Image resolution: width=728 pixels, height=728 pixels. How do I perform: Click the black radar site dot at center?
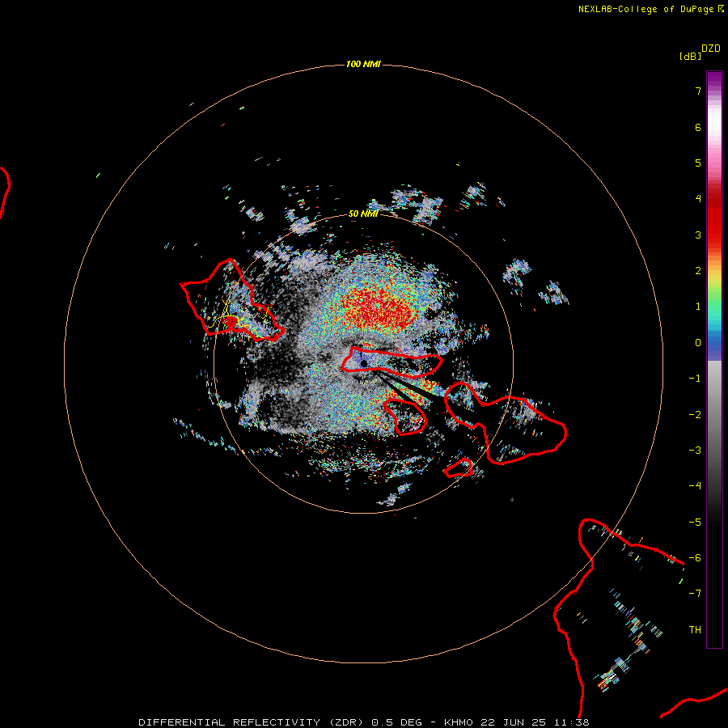[x=364, y=363]
